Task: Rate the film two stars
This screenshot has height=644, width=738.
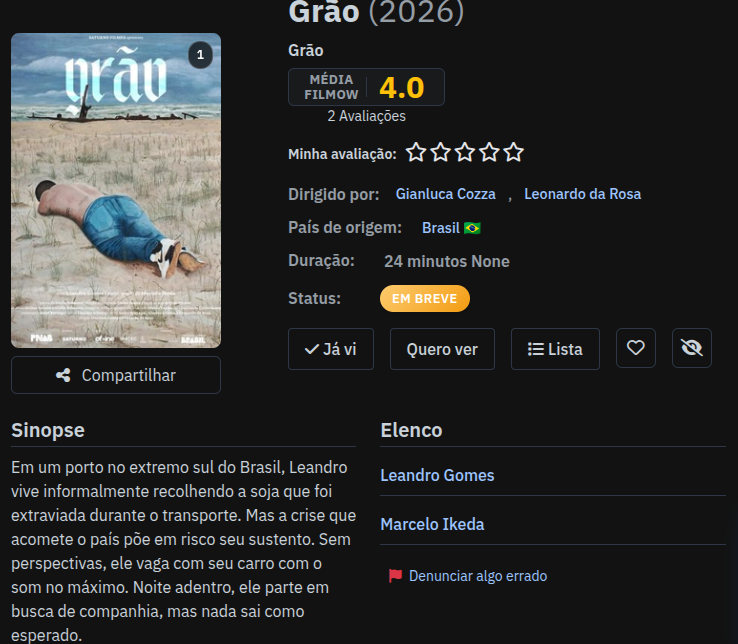Action: [441, 153]
